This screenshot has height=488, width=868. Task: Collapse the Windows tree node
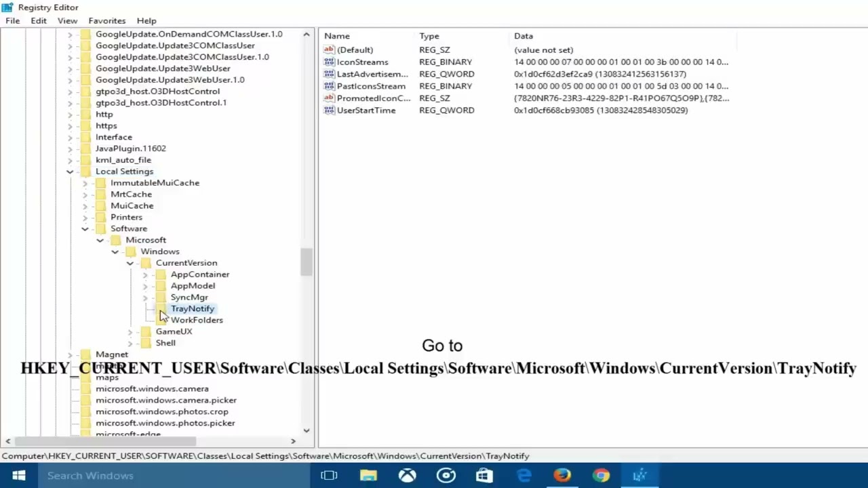[x=115, y=251]
